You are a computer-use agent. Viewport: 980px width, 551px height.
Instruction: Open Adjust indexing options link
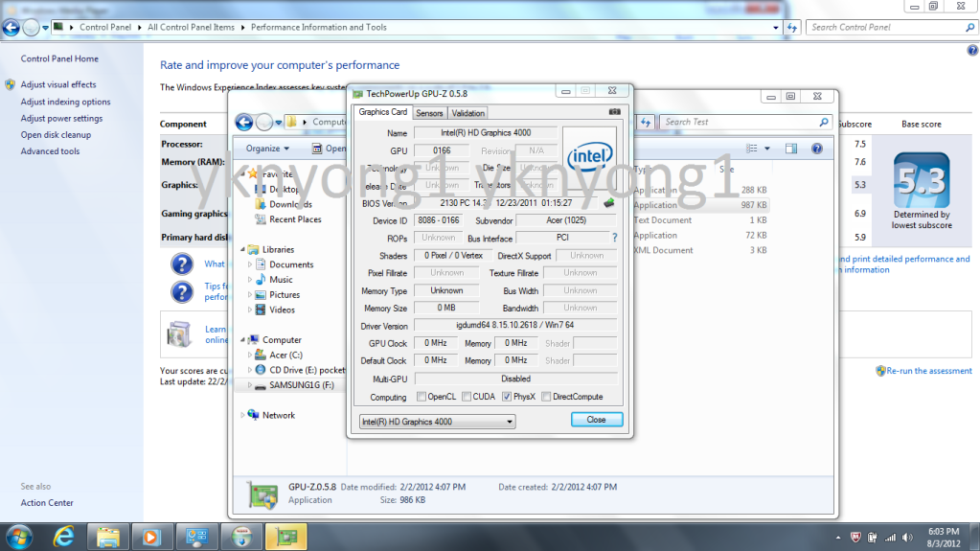pyautogui.click(x=66, y=102)
